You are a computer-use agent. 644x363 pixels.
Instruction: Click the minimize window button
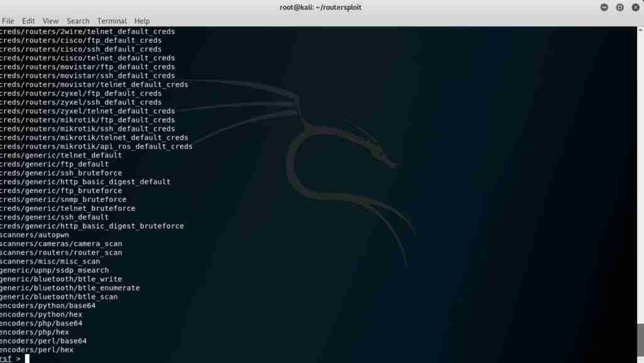[604, 7]
